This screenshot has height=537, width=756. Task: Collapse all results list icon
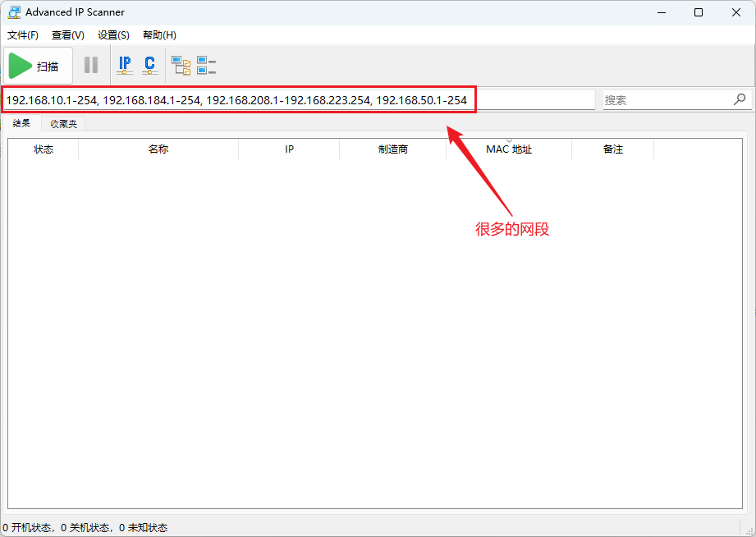click(206, 65)
